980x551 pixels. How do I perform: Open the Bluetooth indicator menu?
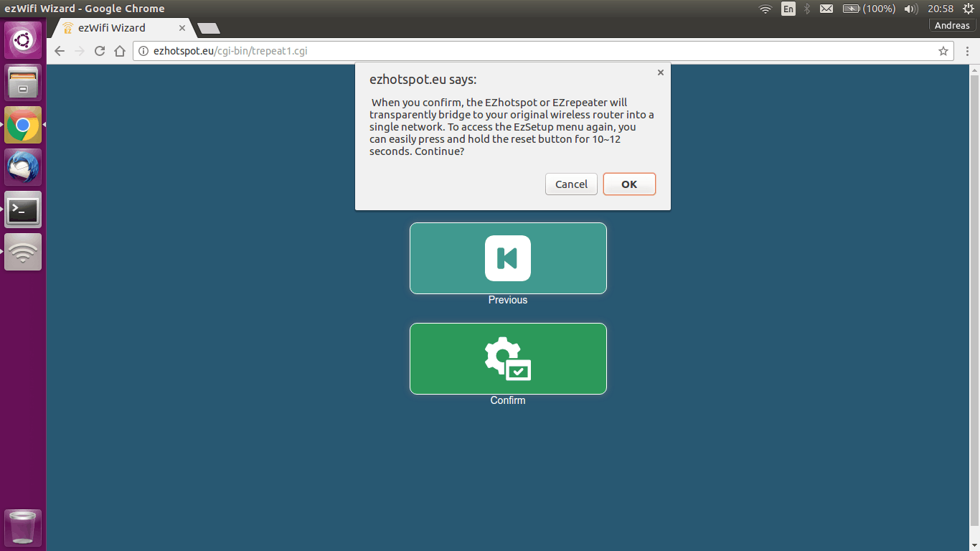click(807, 9)
